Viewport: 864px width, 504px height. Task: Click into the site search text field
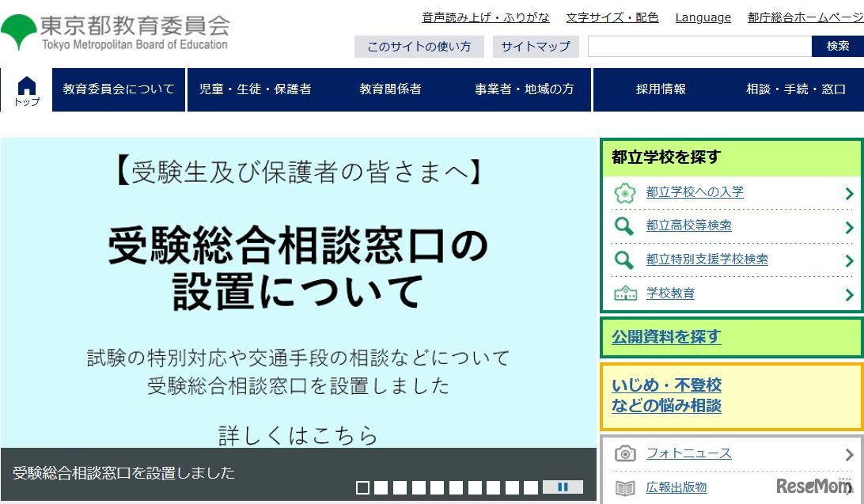coord(699,46)
